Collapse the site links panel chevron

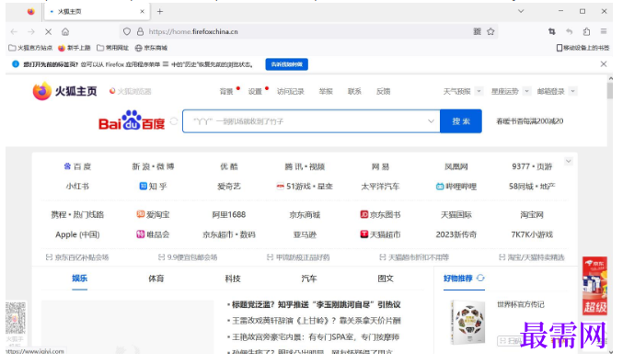[x=568, y=161]
